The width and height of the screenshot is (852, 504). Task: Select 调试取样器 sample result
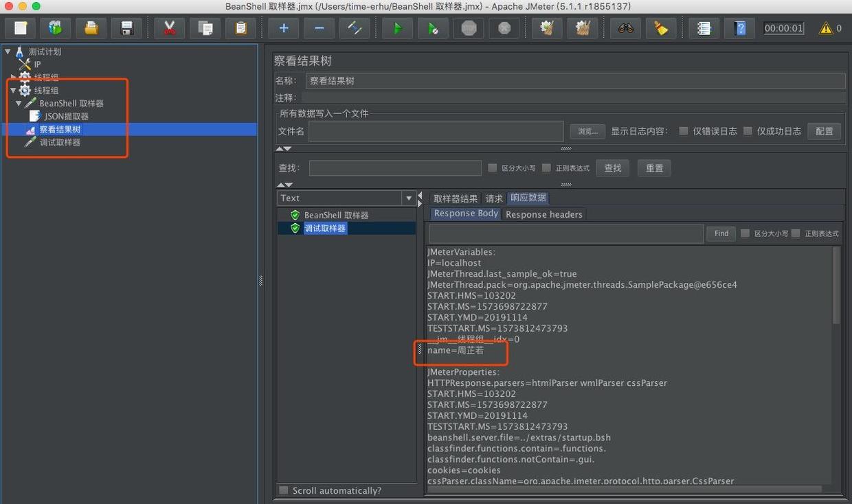pos(324,228)
